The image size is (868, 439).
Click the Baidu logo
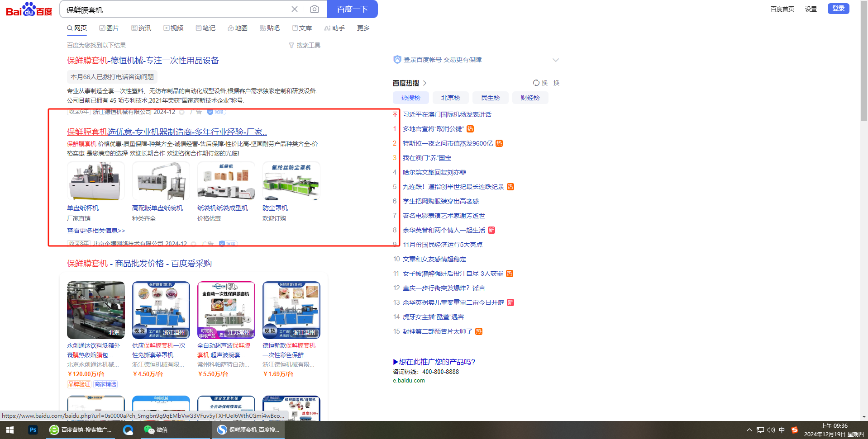point(29,9)
